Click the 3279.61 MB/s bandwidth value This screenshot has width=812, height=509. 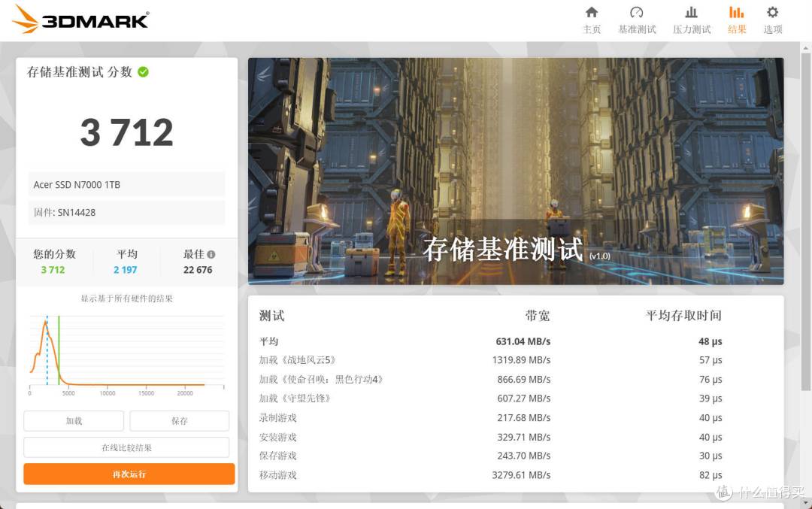click(522, 475)
